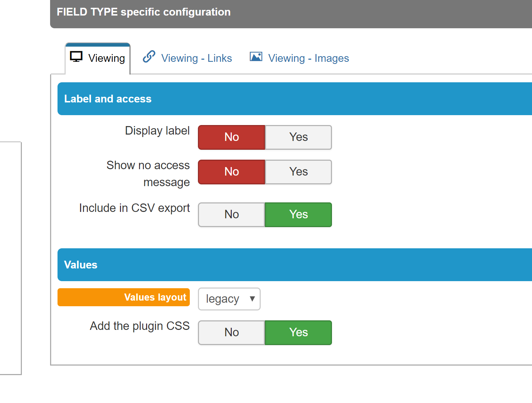This screenshot has height=403, width=532.
Task: Select No for Show no access message
Action: [231, 172]
